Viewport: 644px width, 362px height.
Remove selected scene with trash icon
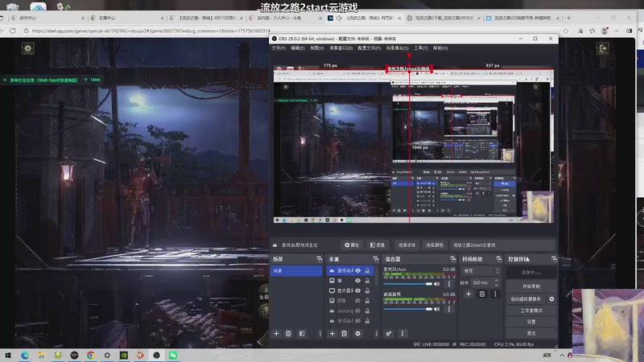point(288,334)
